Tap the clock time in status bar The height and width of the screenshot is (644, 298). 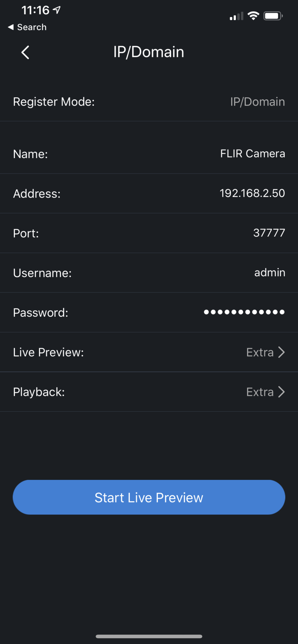click(x=35, y=10)
